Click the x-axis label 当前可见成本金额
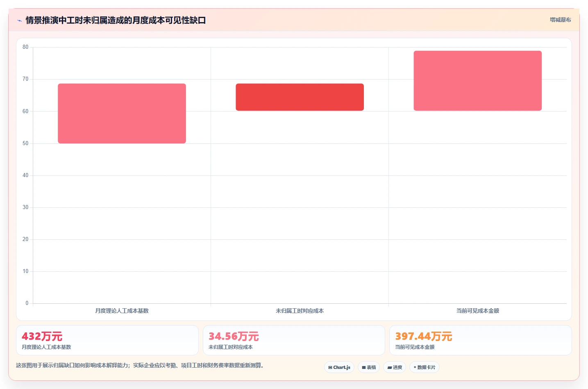588x389 pixels. pos(477,311)
